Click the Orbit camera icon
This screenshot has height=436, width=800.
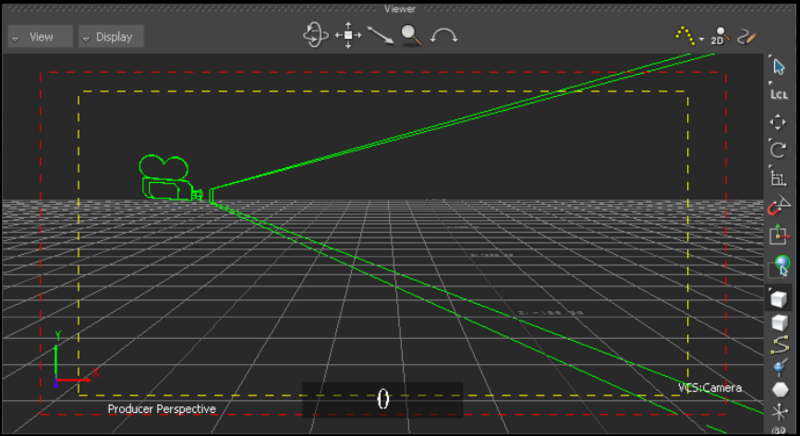pyautogui.click(x=315, y=36)
